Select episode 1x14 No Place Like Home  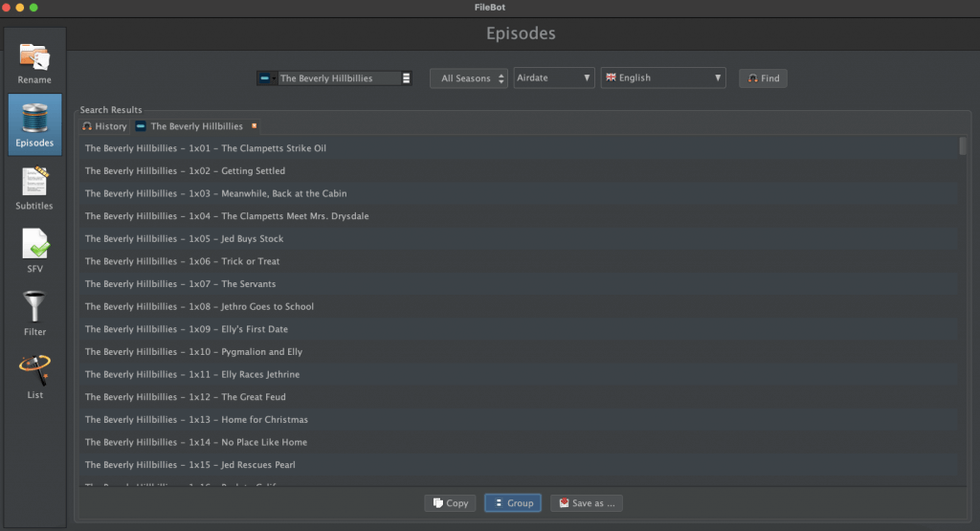click(518, 442)
